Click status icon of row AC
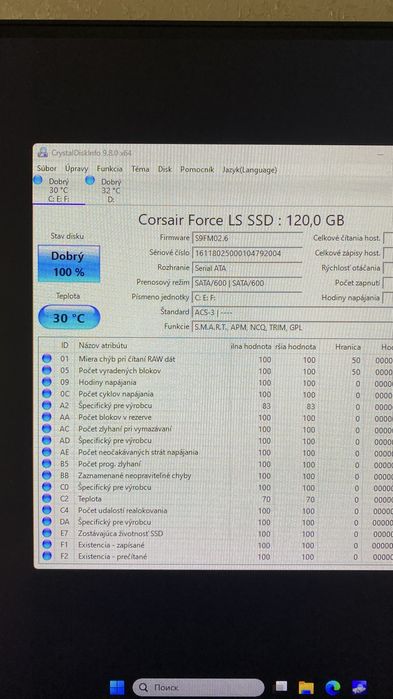Image resolution: width=393 pixels, height=699 pixels. point(47,428)
